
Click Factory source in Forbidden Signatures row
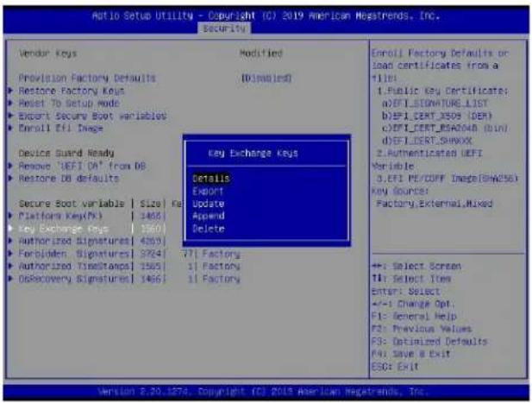(x=222, y=254)
